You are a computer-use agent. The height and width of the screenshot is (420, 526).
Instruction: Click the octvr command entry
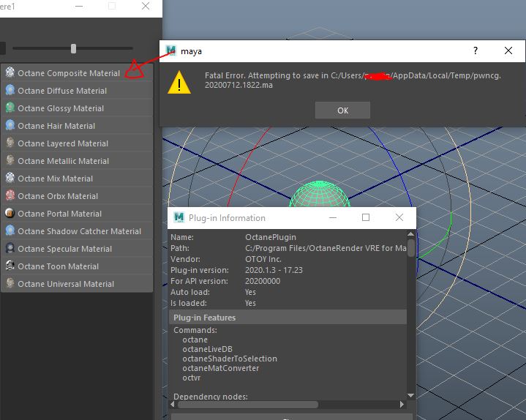pos(191,378)
